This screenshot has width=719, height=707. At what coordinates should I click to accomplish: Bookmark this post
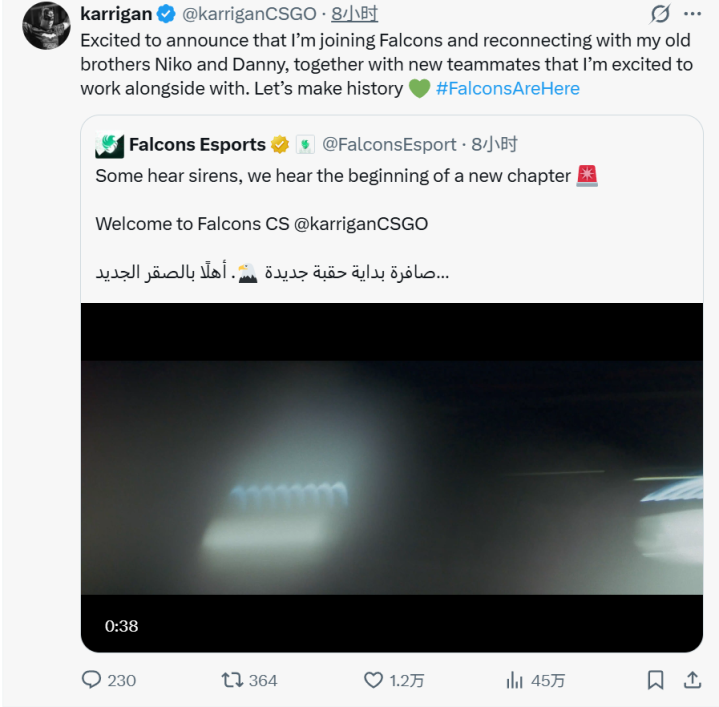(655, 680)
